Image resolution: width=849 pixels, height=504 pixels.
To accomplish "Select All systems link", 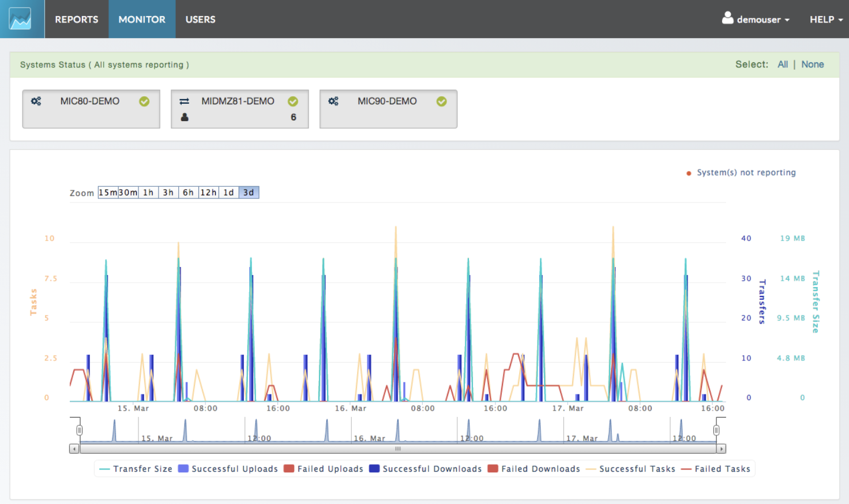I will 782,65.
